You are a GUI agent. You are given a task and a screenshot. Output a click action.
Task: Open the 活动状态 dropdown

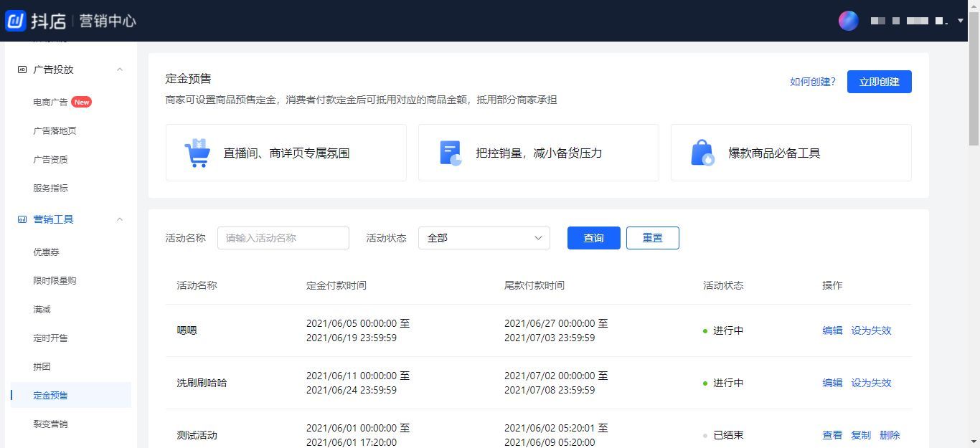click(484, 238)
